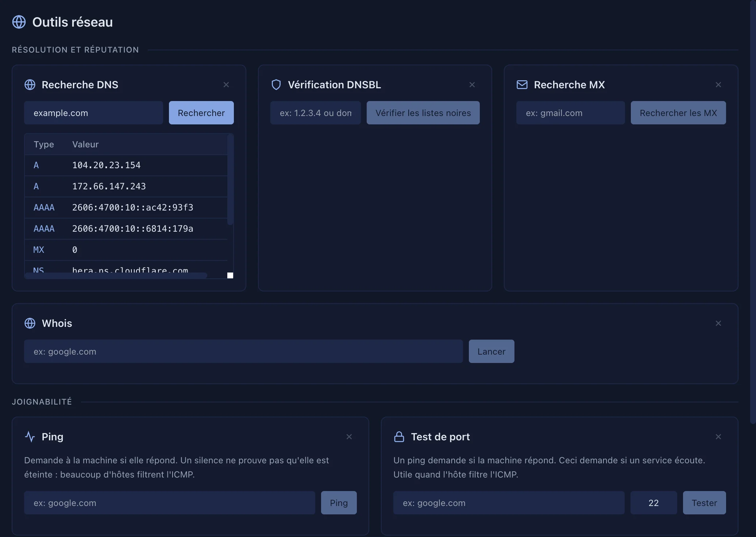Click the MX record row with value 0
The image size is (756, 537).
[x=126, y=250]
